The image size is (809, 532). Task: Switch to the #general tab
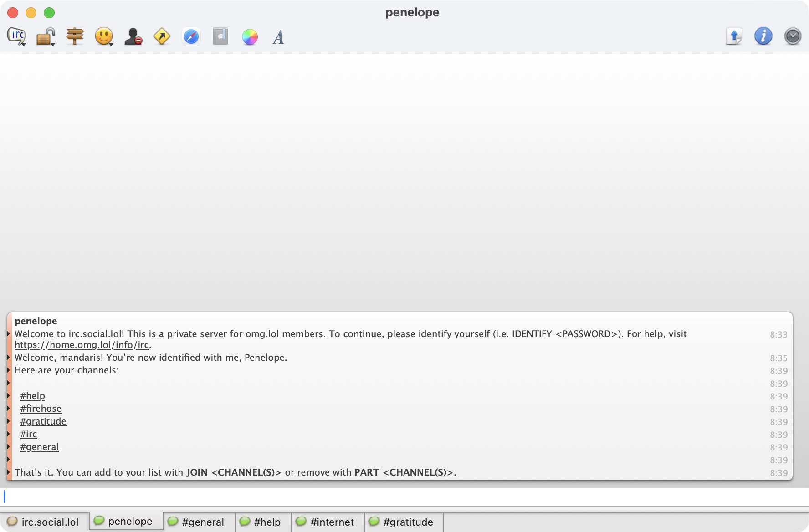199,522
